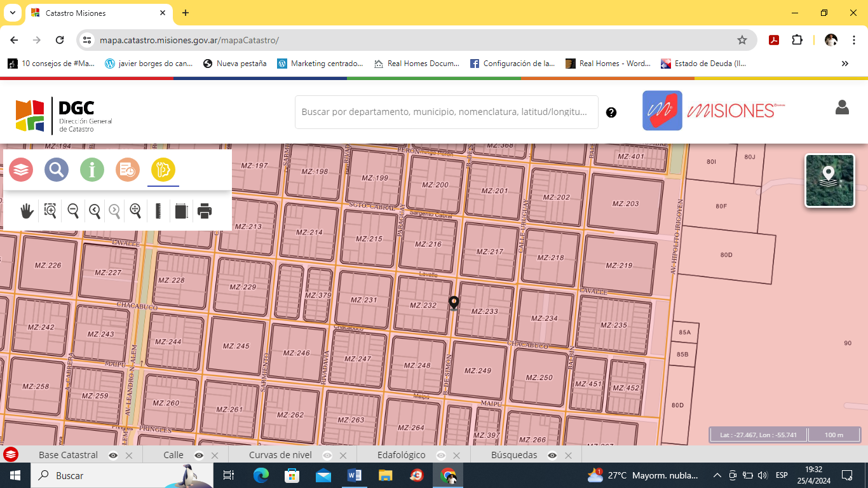Viewport: 868px width, 488px height.
Task: Open the orange document history icon
Action: click(128, 170)
